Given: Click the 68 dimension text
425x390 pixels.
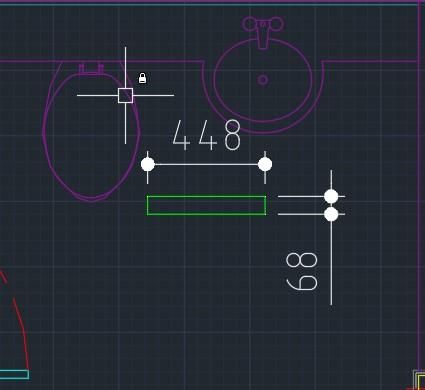Looking at the screenshot, I should [302, 272].
